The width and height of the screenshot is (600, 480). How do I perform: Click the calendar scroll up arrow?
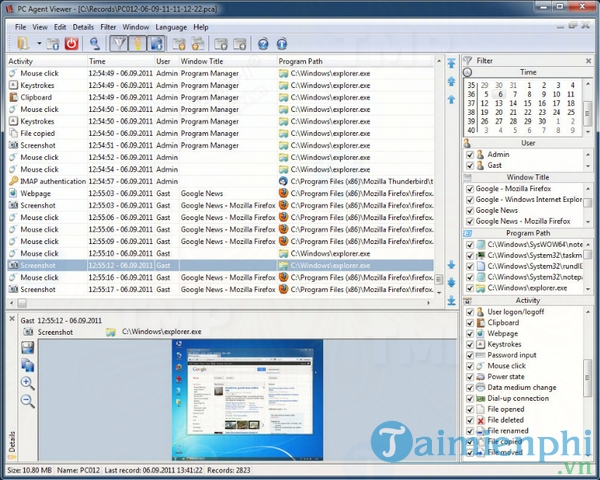(588, 84)
